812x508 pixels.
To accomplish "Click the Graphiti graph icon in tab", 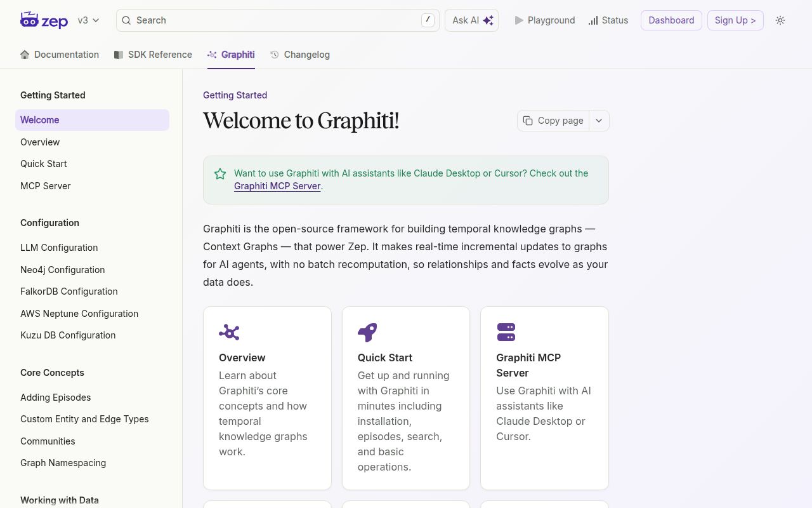I will click(x=213, y=55).
